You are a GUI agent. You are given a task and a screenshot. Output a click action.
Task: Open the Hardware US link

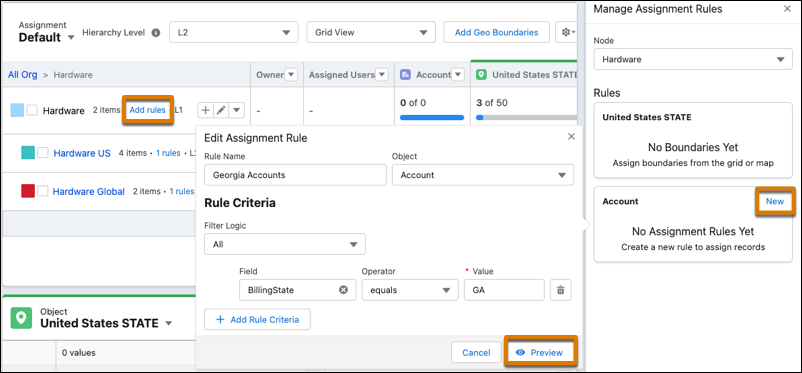[82, 153]
